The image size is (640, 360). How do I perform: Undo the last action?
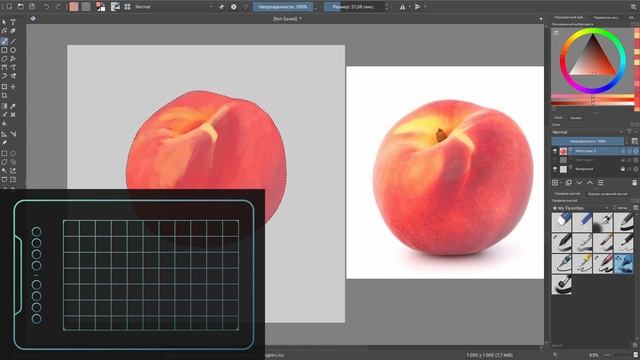(47, 7)
